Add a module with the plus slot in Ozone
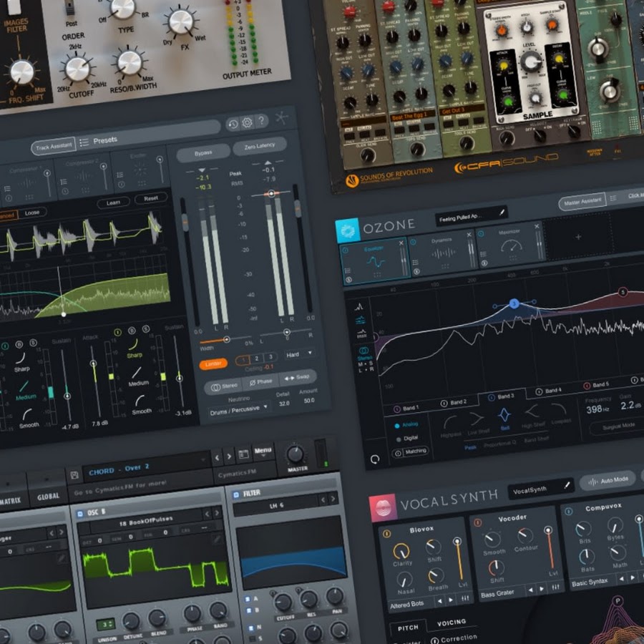 (x=578, y=237)
